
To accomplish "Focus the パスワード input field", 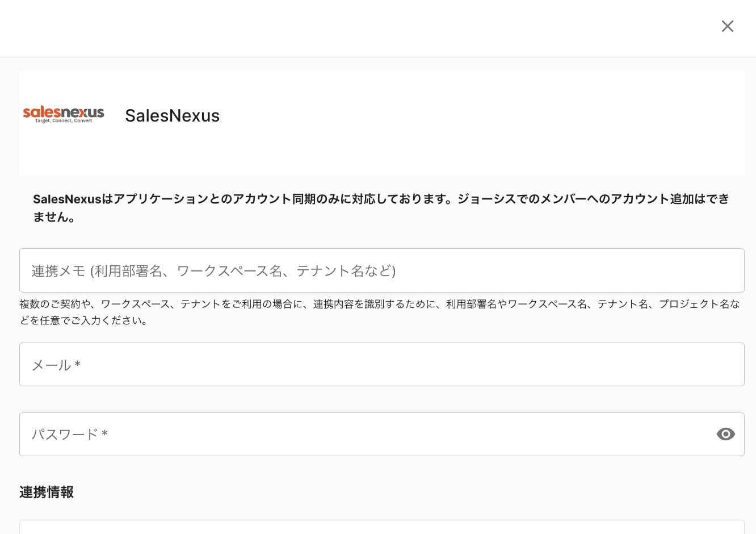I will 363,434.
